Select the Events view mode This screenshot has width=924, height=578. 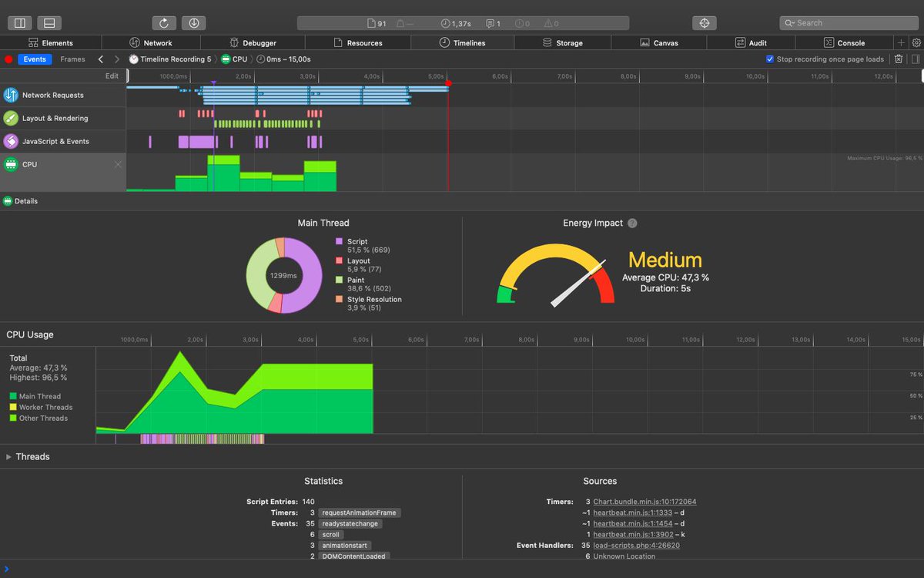34,59
